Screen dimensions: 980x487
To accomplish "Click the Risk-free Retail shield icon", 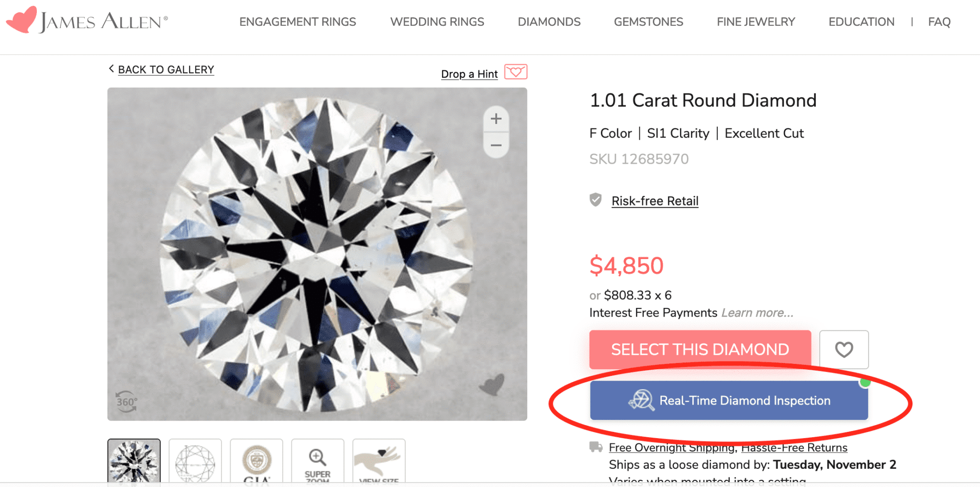I will [x=596, y=200].
